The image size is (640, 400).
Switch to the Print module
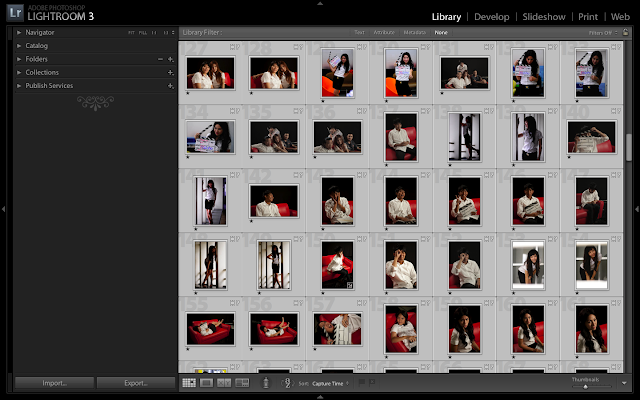[x=588, y=17]
